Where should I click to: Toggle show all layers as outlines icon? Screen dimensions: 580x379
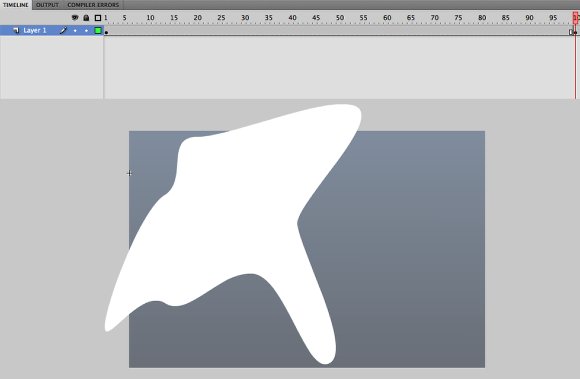pos(98,18)
